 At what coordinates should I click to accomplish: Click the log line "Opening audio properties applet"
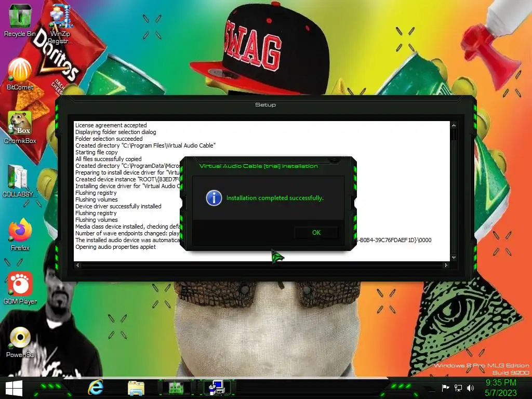coord(115,247)
